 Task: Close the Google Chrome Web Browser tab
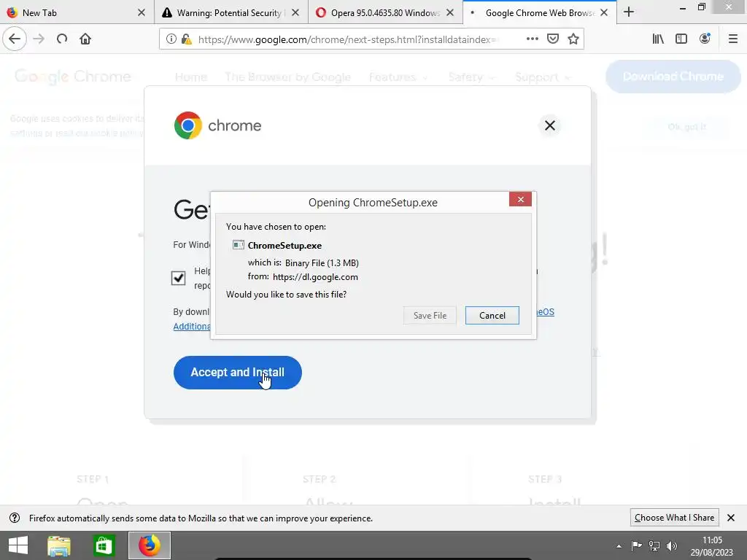(x=604, y=12)
